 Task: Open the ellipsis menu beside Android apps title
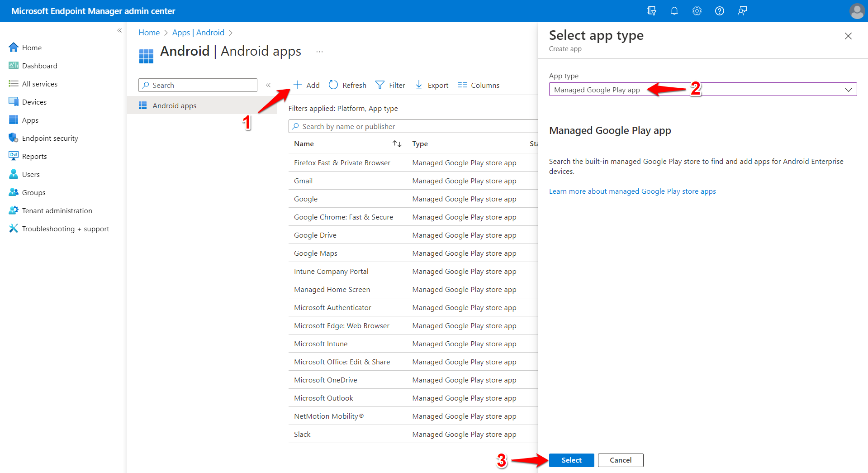click(319, 52)
